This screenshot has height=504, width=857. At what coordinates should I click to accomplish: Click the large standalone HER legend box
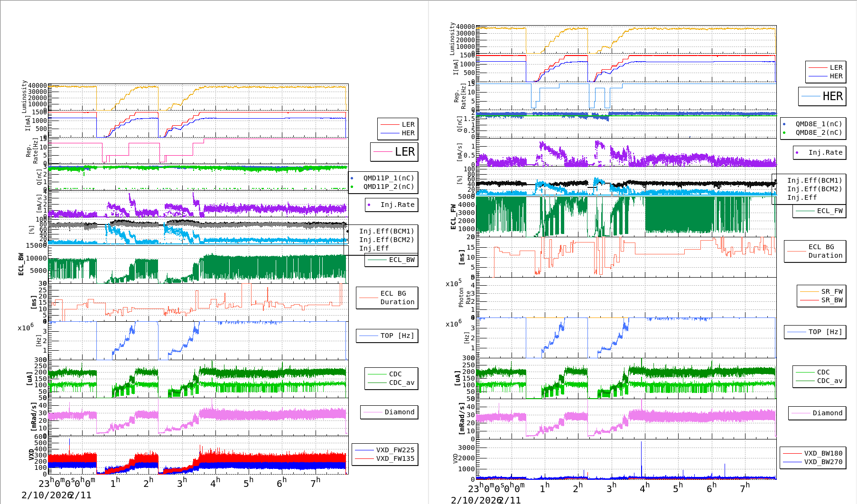(x=822, y=96)
